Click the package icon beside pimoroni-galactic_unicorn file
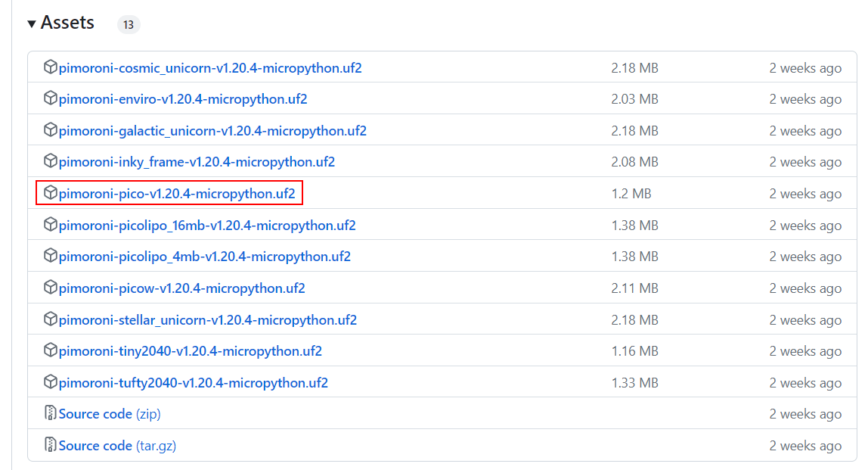Image resolution: width=868 pixels, height=470 pixels. 51,130
